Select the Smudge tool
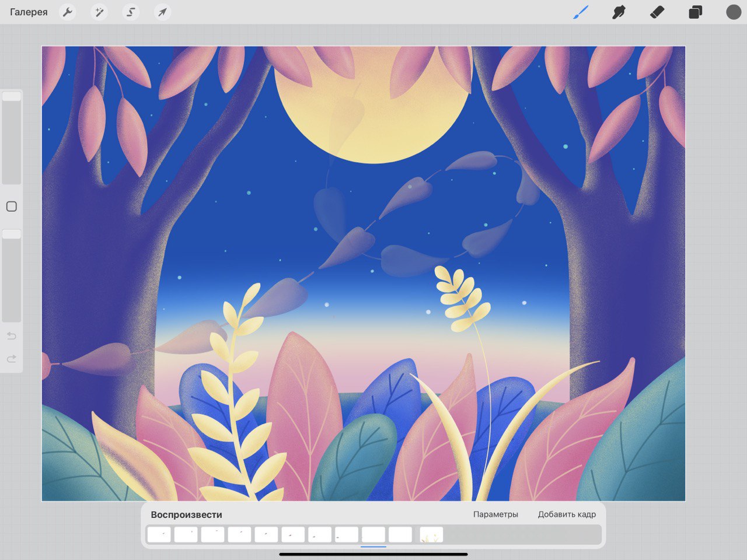The image size is (747, 560). 619,12
